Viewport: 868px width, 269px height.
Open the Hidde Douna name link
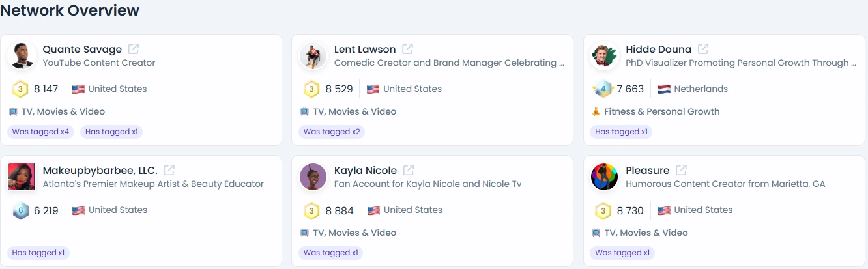pyautogui.click(x=658, y=49)
